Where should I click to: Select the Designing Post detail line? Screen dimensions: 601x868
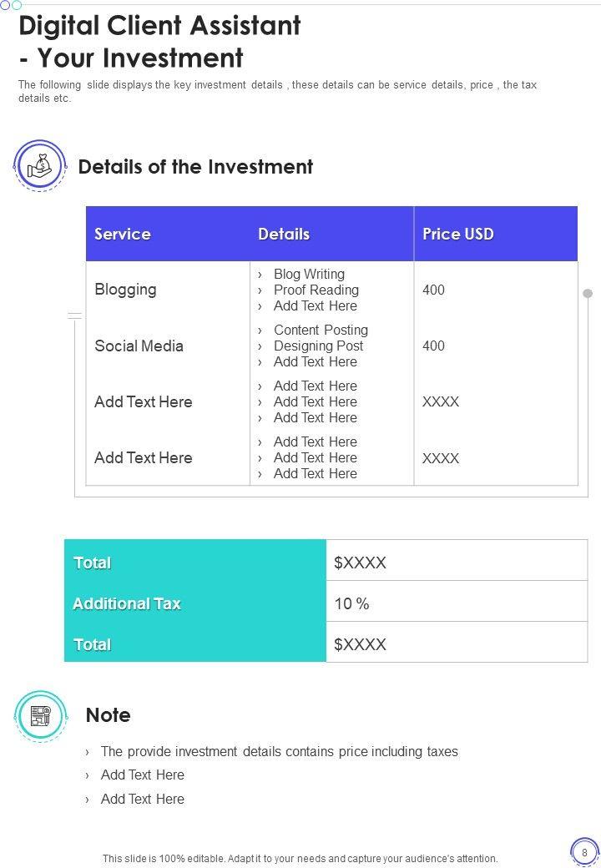(318, 346)
